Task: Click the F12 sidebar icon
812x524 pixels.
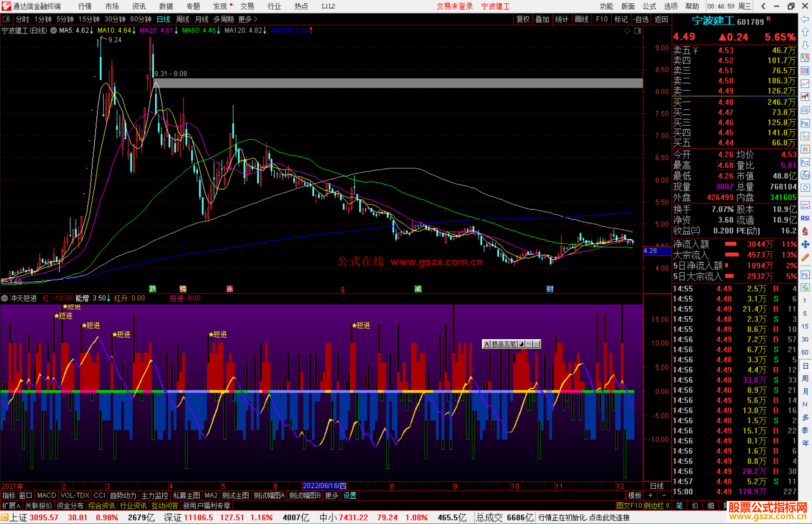Action: 805,162
